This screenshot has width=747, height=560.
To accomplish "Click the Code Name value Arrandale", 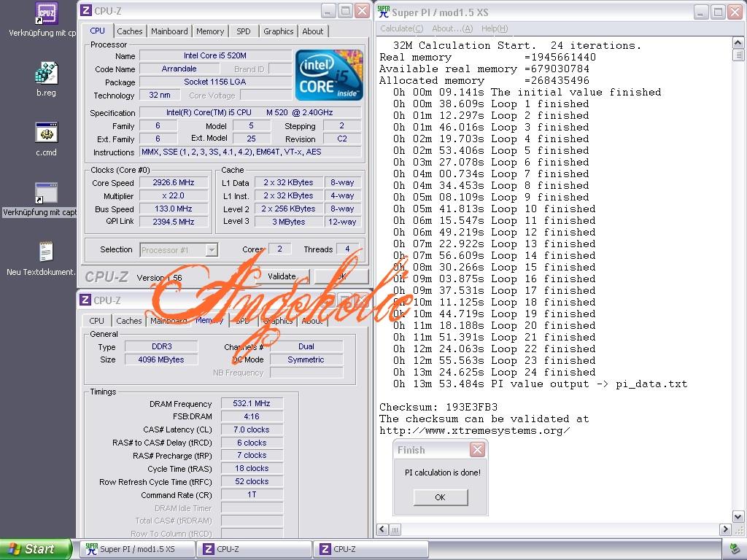I will click(x=179, y=69).
